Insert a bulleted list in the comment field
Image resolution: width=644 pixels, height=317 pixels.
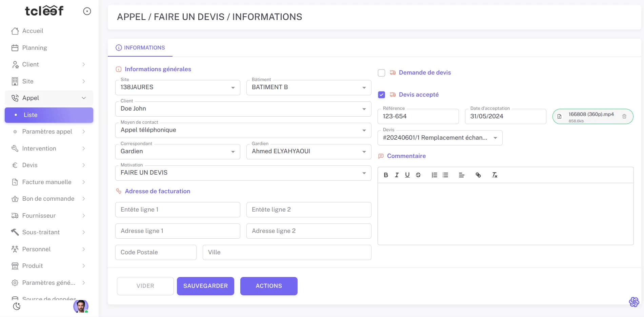pyautogui.click(x=445, y=175)
